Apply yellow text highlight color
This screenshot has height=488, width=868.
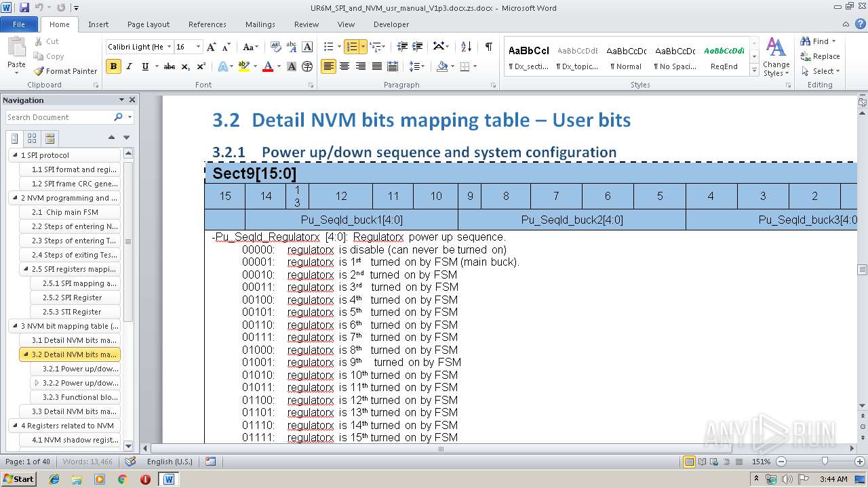[x=243, y=66]
